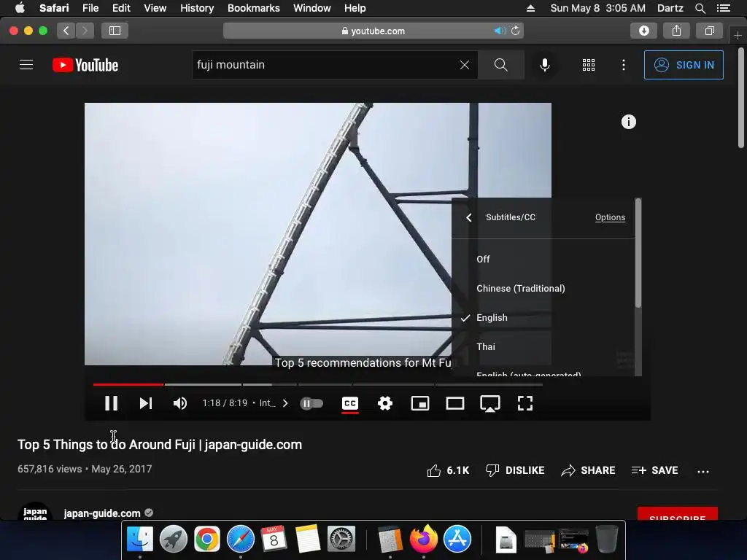Run search with magnifier button
Screen dimensions: 747x560
tap(500, 65)
